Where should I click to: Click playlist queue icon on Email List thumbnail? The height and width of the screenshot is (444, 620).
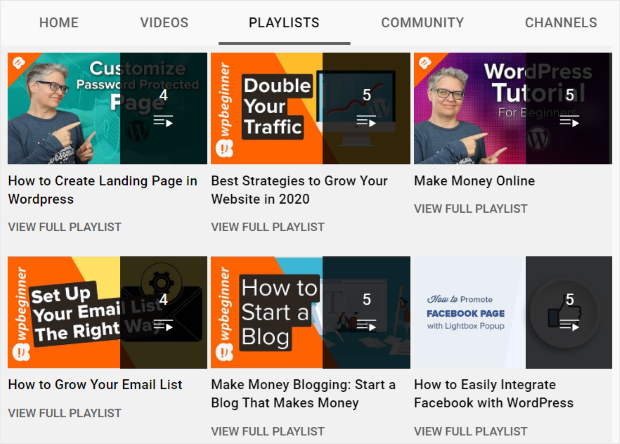coord(163,325)
